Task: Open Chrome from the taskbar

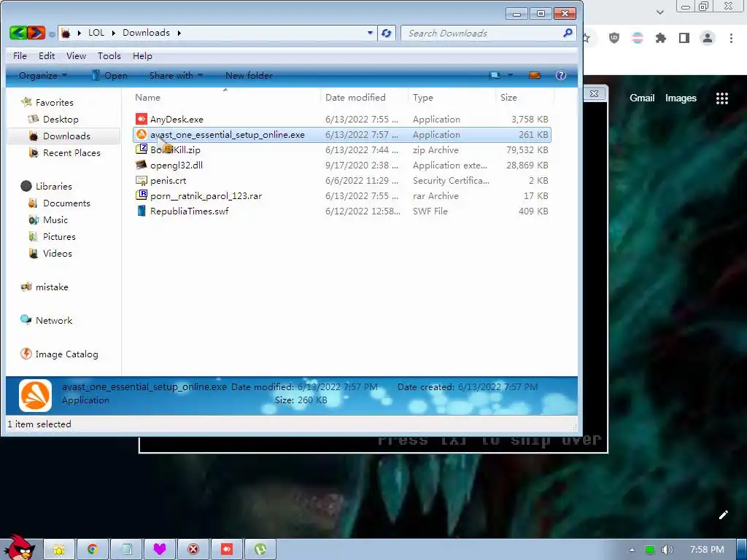Action: coord(93,550)
